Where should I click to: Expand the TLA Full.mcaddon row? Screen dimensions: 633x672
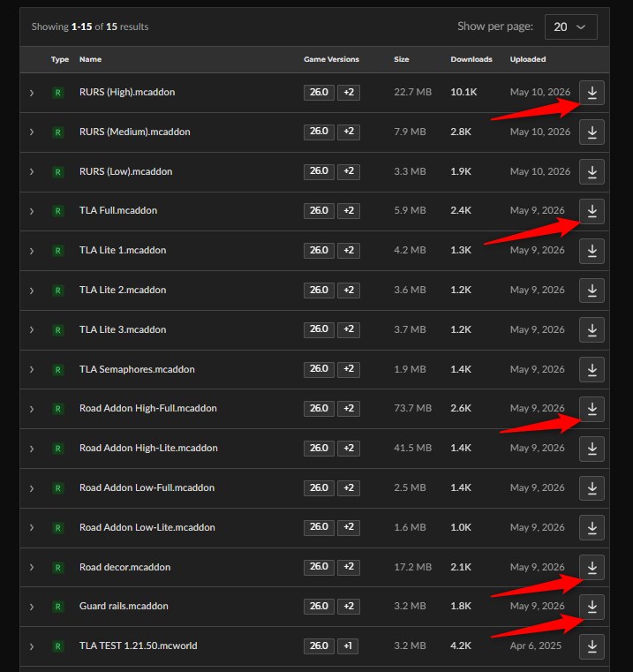tap(32, 211)
